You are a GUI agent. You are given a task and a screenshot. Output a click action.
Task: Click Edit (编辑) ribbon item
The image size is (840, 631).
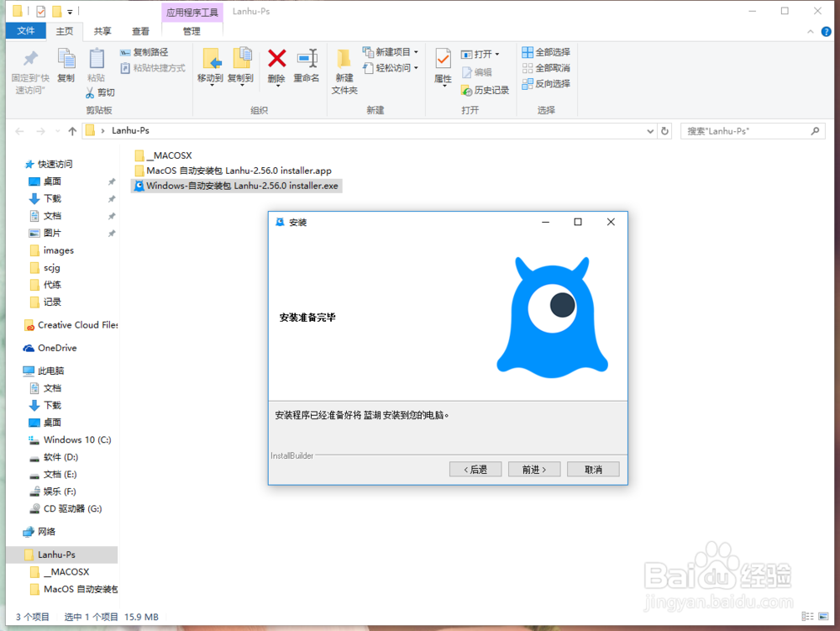point(477,72)
